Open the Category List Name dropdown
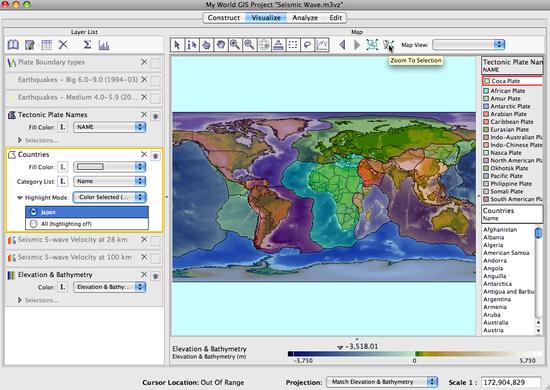 [109, 181]
